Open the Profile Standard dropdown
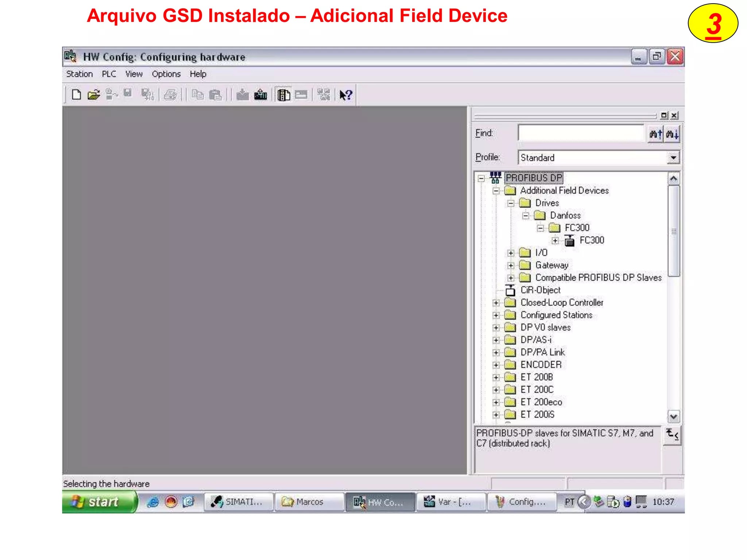 [673, 158]
